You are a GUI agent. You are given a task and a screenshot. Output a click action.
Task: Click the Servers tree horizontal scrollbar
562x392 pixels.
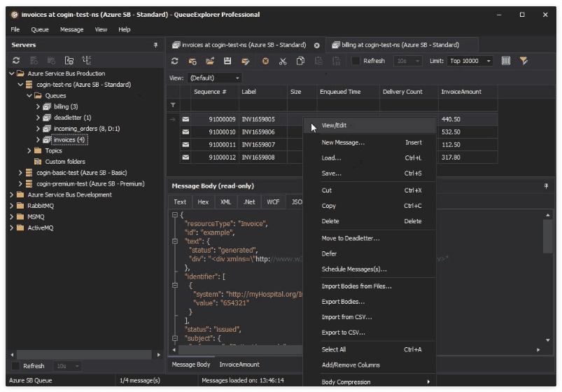(84, 354)
